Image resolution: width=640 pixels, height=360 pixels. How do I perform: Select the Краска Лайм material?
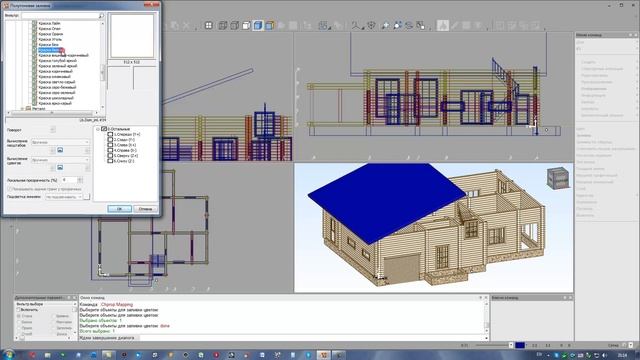click(49, 24)
